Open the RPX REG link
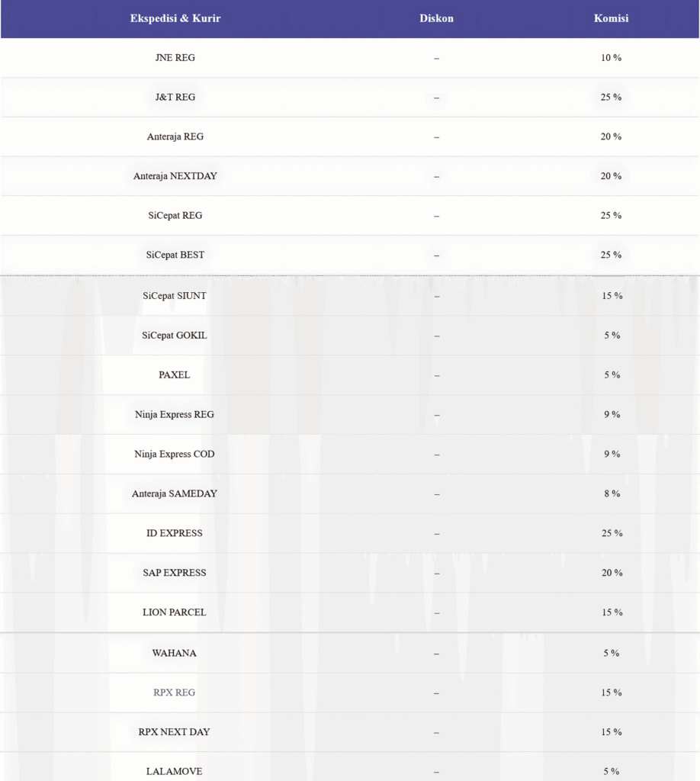Screen dimensions: 700x781 [175, 693]
